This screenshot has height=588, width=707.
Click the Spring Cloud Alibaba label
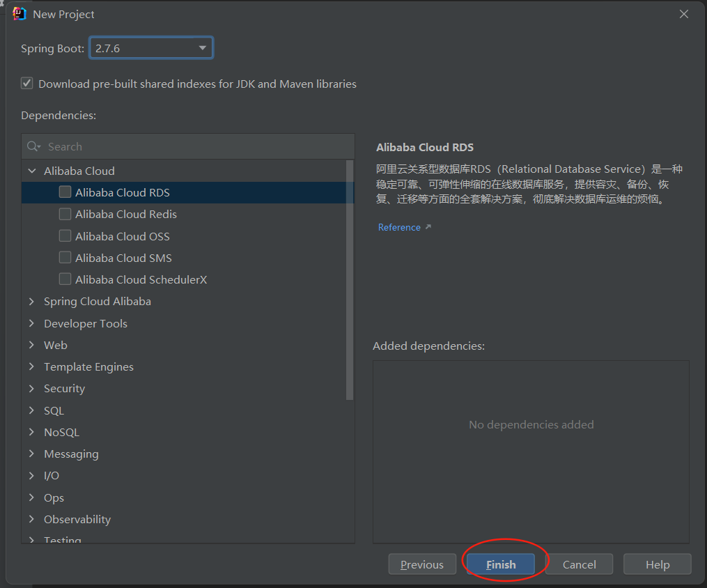98,301
